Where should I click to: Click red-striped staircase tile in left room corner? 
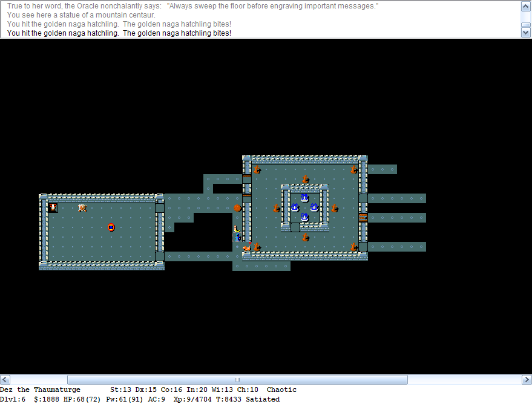coord(53,208)
